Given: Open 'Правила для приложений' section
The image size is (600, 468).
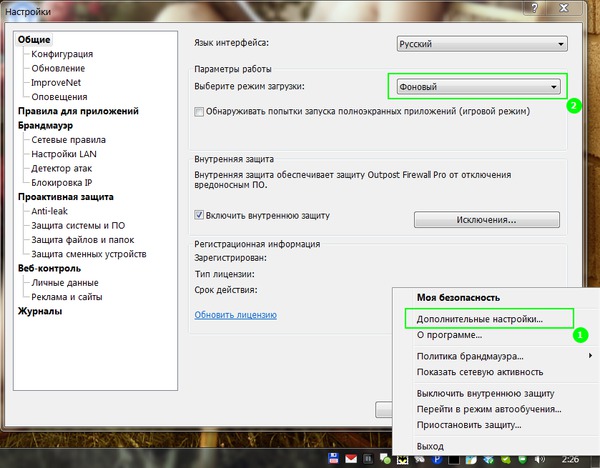Looking at the screenshot, I should pyautogui.click(x=78, y=111).
